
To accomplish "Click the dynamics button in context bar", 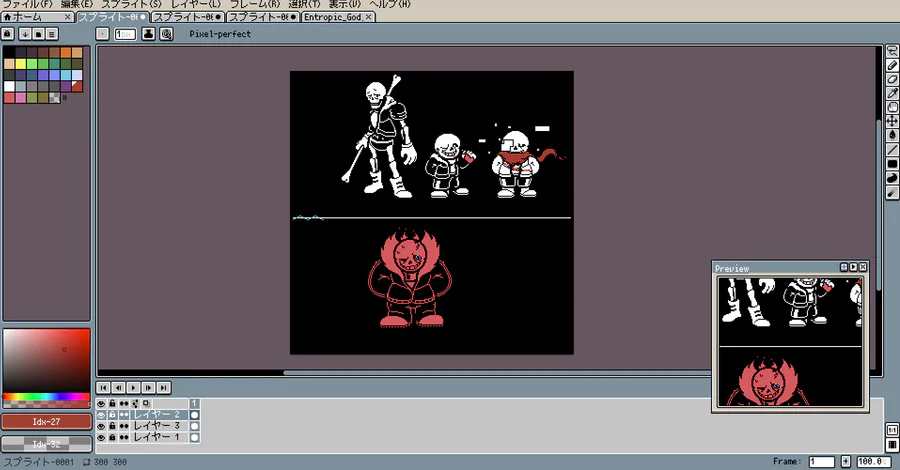I will [x=166, y=34].
